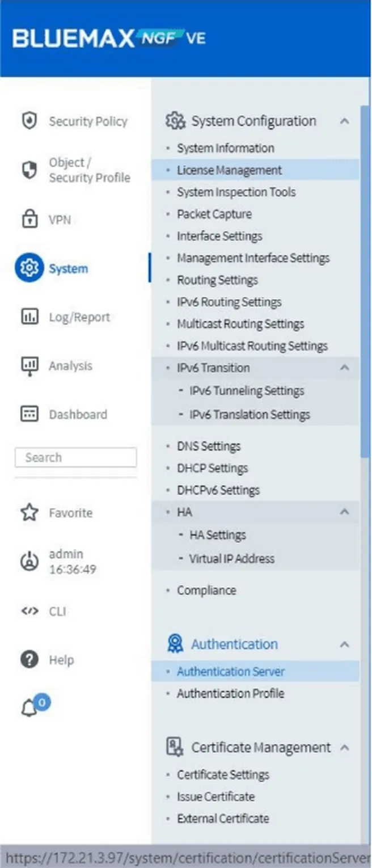Collapse the Authentication section chevron
The image size is (372, 868).
tap(344, 644)
